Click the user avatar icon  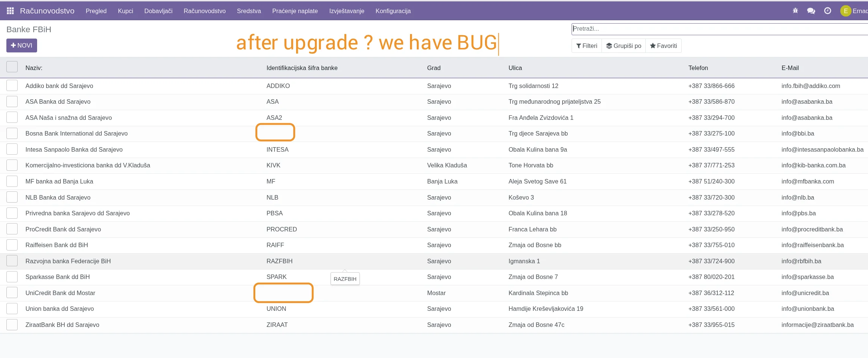[x=846, y=11]
